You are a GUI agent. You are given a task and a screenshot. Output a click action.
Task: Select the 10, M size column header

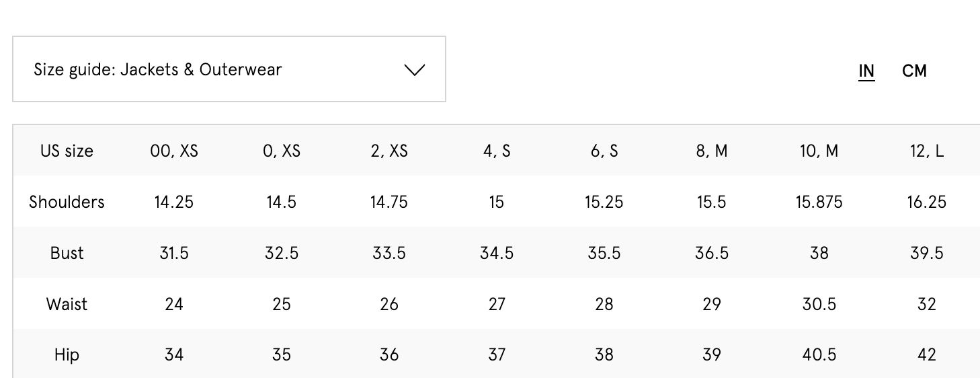(819, 151)
